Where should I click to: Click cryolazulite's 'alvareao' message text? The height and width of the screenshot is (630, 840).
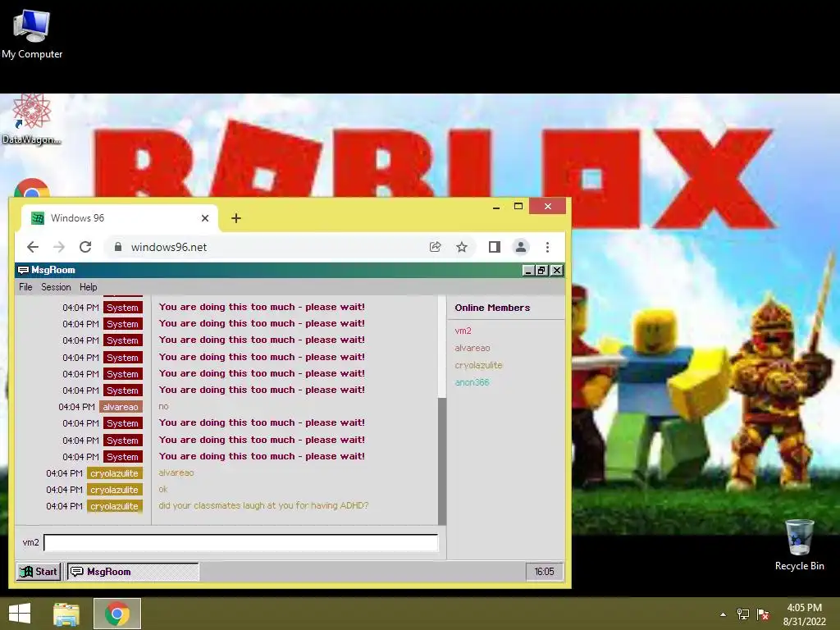pyautogui.click(x=176, y=473)
